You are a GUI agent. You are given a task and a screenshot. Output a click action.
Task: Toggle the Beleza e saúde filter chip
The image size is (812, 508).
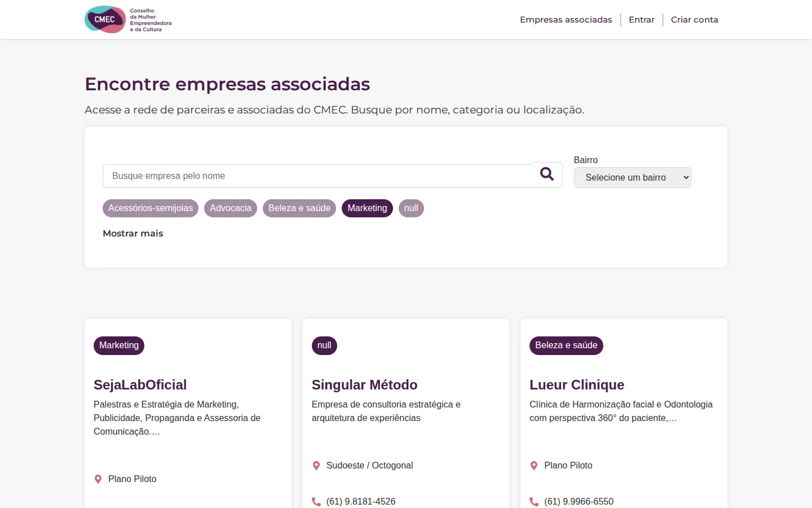pyautogui.click(x=299, y=208)
